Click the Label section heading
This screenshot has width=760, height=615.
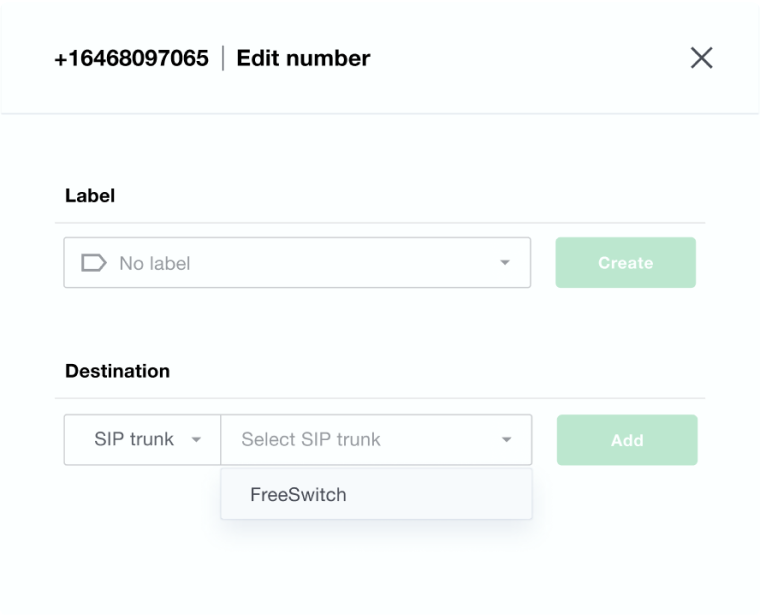click(x=90, y=196)
